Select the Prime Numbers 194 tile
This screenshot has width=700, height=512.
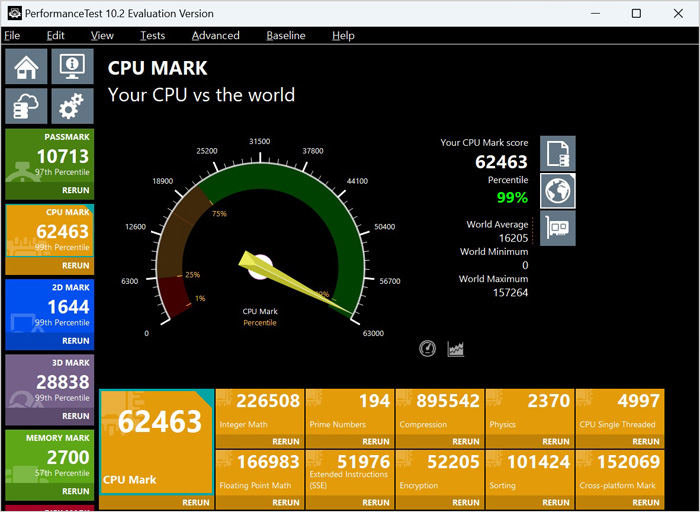(x=350, y=412)
